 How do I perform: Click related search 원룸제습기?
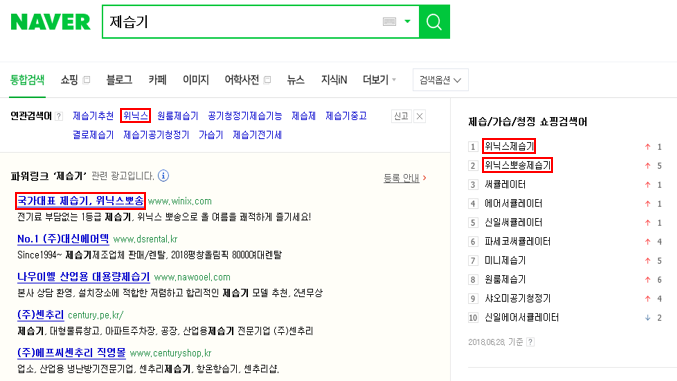click(177, 116)
